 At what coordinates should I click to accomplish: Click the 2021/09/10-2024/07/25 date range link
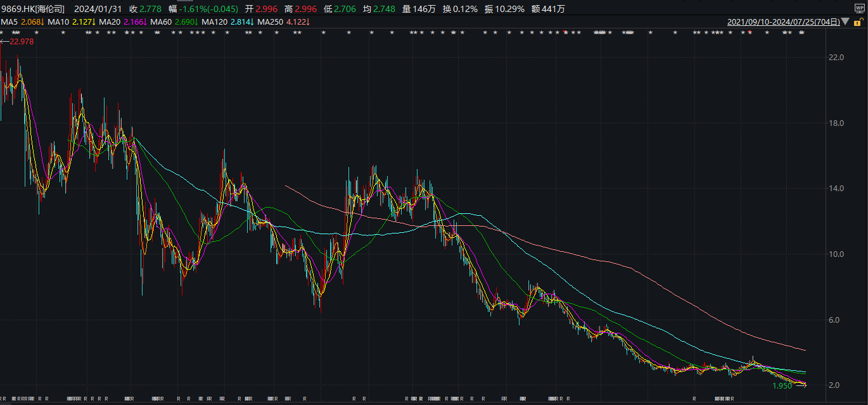point(784,22)
